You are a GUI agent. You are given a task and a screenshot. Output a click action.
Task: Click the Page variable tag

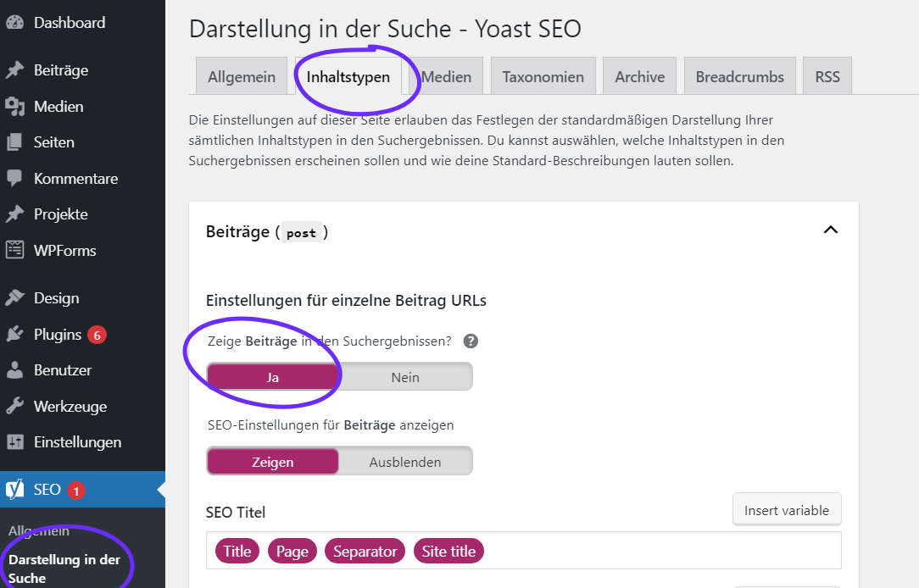click(x=292, y=551)
